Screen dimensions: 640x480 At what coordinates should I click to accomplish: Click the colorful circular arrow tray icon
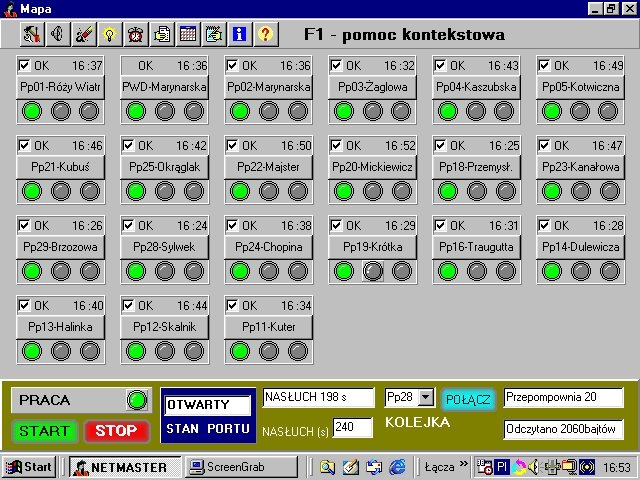click(x=519, y=467)
